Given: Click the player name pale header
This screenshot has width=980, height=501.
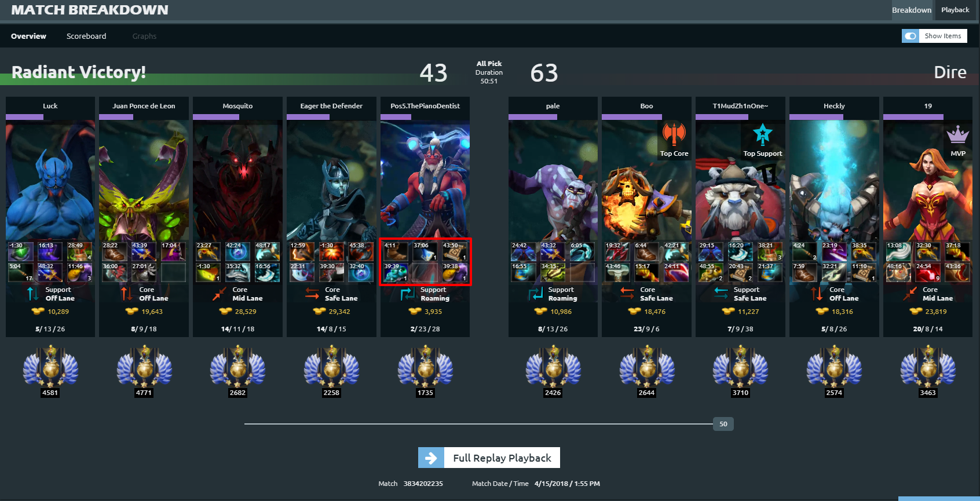Looking at the screenshot, I should click(553, 106).
